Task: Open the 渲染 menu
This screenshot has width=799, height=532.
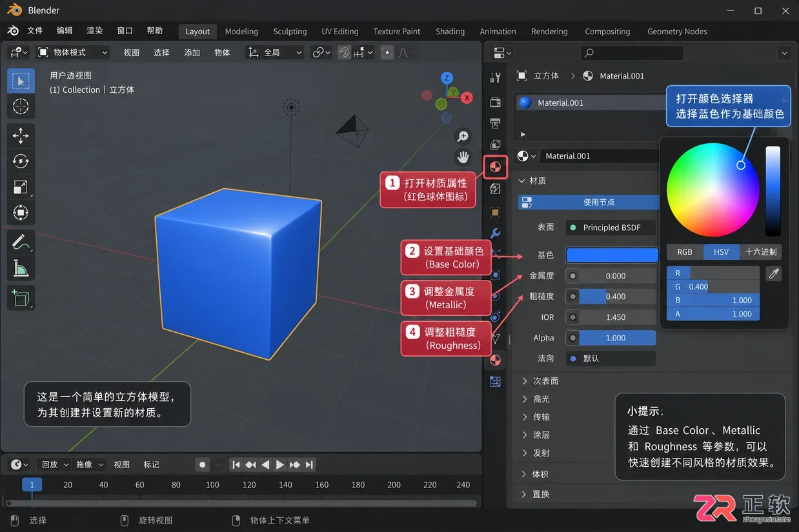Action: coord(95,31)
